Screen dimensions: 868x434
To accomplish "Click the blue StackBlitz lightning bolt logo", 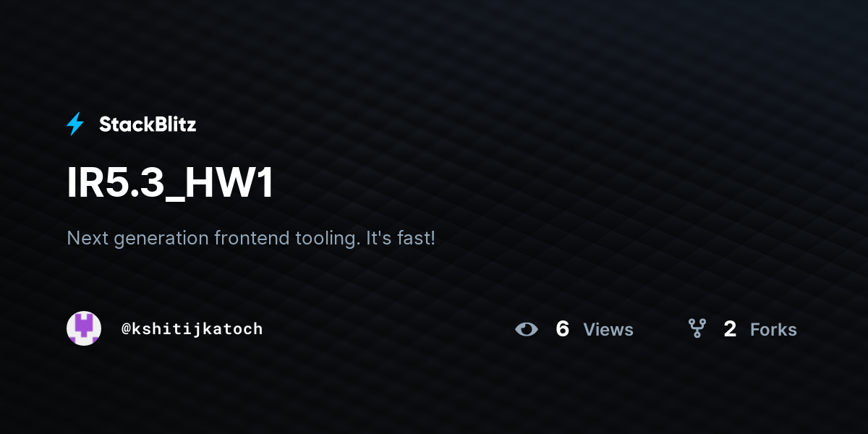I will [75, 124].
